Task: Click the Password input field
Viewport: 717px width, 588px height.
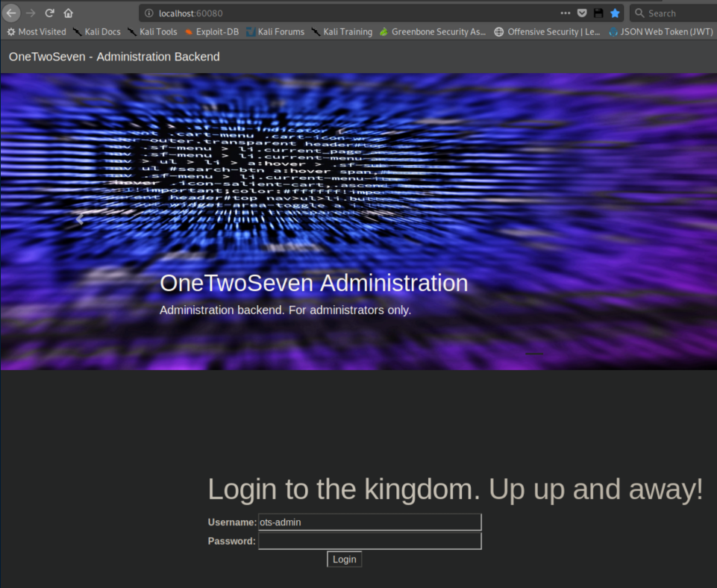Action: (369, 541)
